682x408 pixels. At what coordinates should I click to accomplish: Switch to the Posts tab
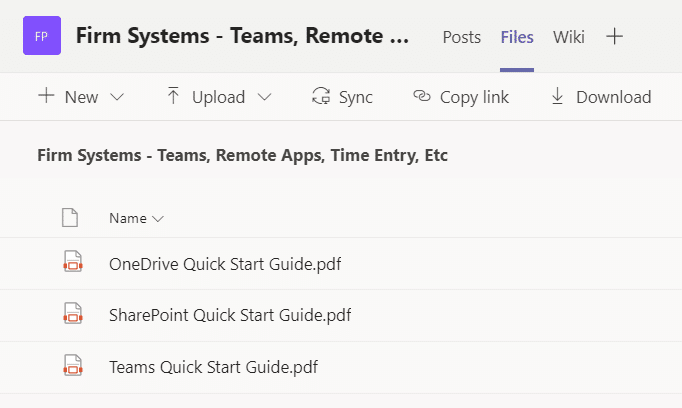[x=461, y=37]
